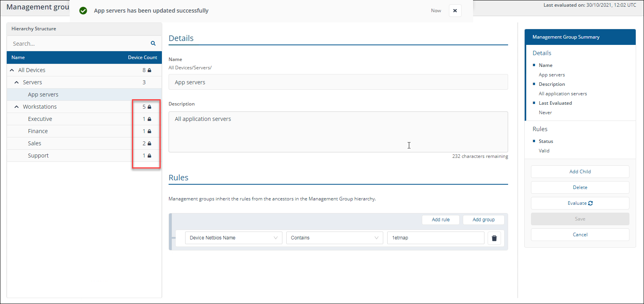Collapse the All Devices tree node

pyautogui.click(x=12, y=70)
